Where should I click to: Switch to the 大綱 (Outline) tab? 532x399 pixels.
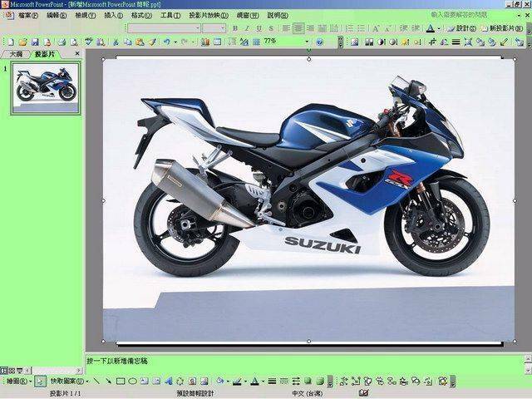coord(16,53)
